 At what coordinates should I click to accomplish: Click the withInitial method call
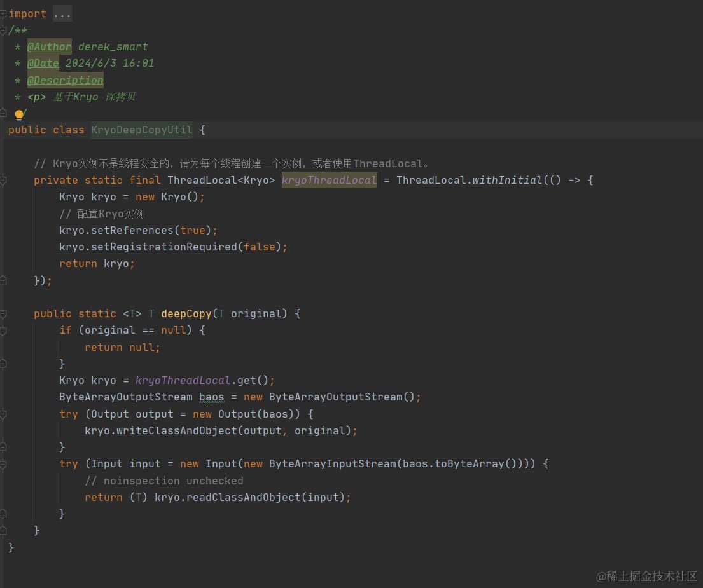(508, 180)
